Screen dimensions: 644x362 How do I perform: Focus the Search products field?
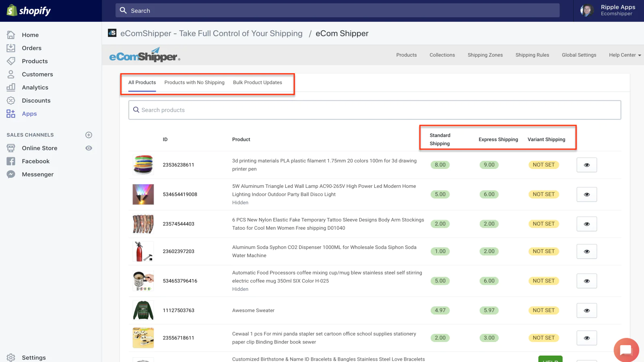(x=375, y=110)
